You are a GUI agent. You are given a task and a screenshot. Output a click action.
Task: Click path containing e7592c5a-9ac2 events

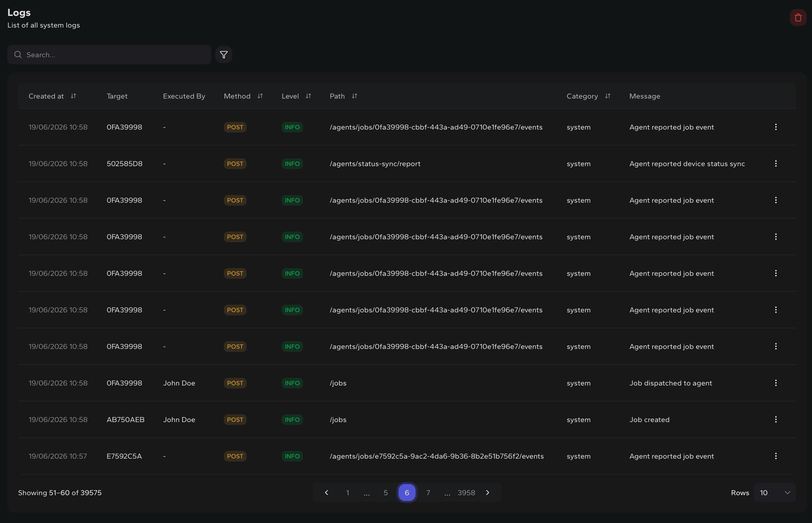(436, 456)
